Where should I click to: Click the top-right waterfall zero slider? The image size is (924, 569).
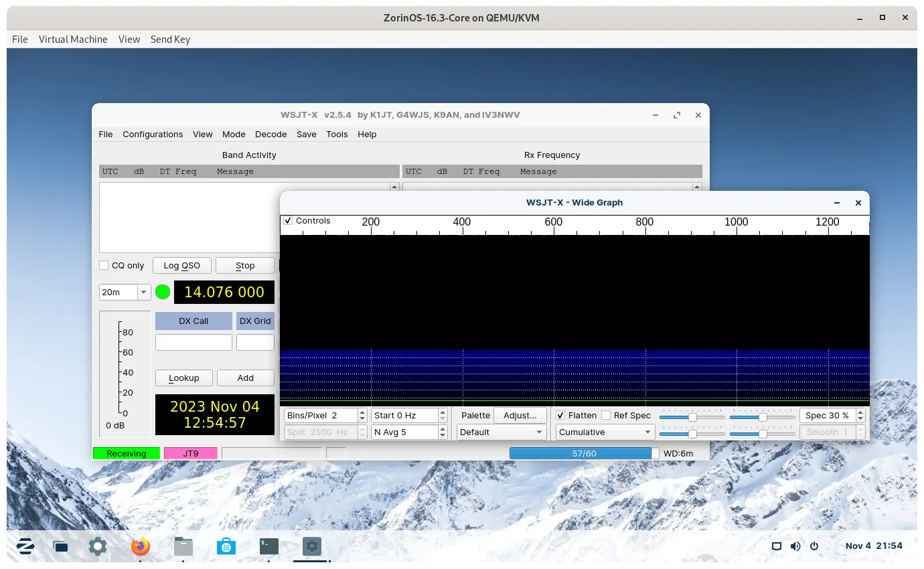[x=763, y=417]
